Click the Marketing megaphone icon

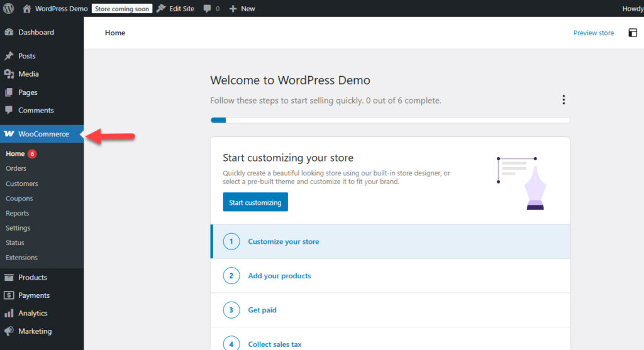tap(9, 331)
